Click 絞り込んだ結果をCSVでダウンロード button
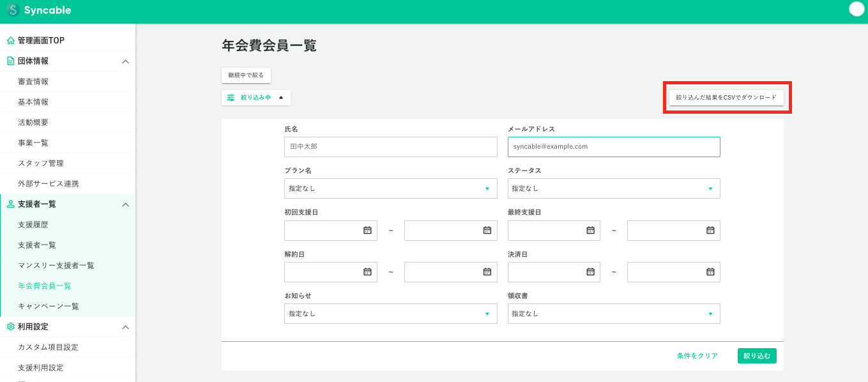Image resolution: width=868 pixels, height=382 pixels. coord(726,98)
